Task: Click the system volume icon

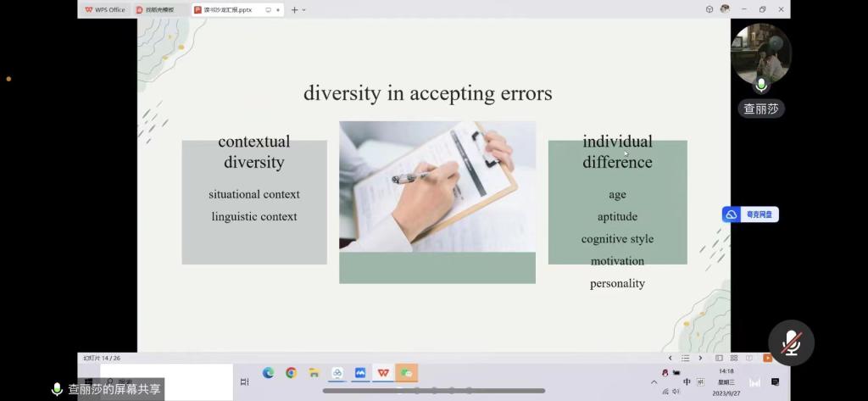Action: coord(676,391)
